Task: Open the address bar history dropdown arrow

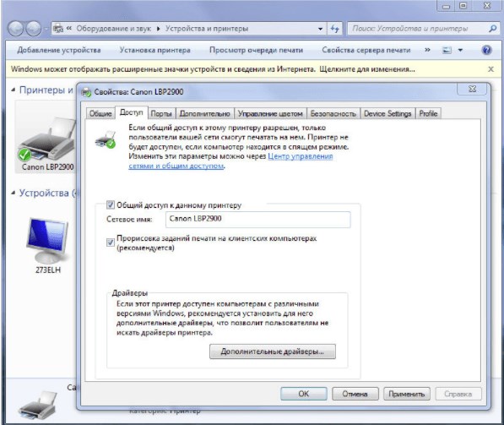Action: coord(320,29)
